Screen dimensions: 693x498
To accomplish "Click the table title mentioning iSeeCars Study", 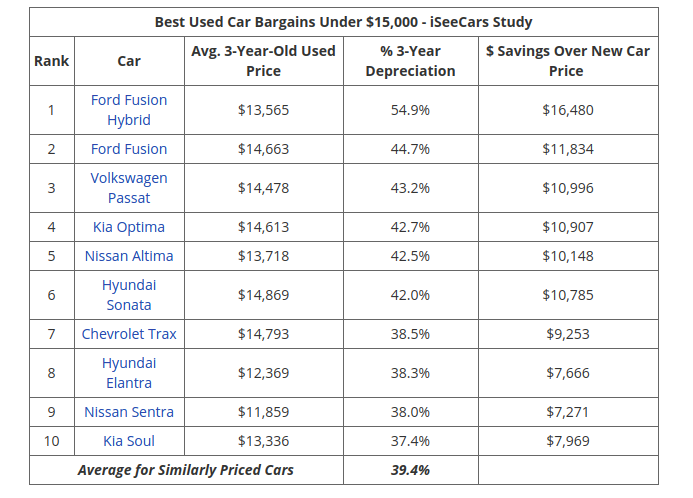I will click(343, 22).
